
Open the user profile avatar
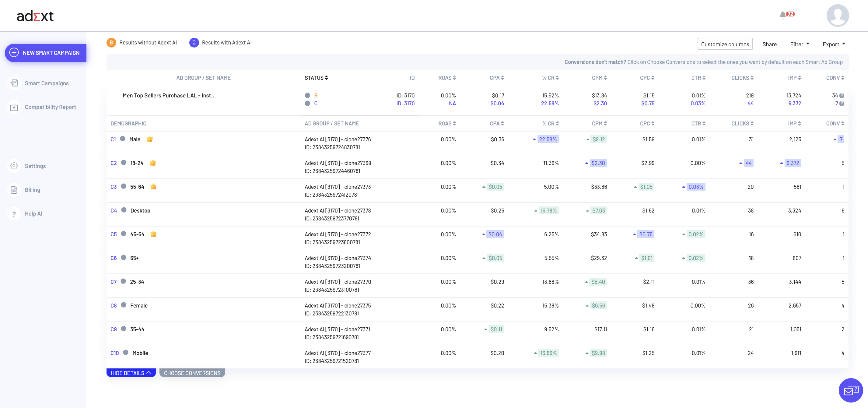pos(837,16)
